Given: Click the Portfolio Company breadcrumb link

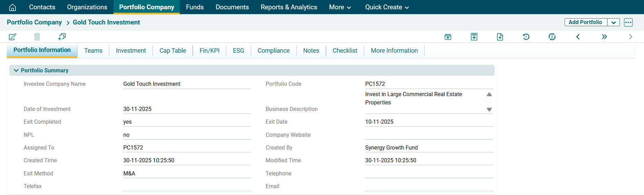Looking at the screenshot, I should pos(34,22).
